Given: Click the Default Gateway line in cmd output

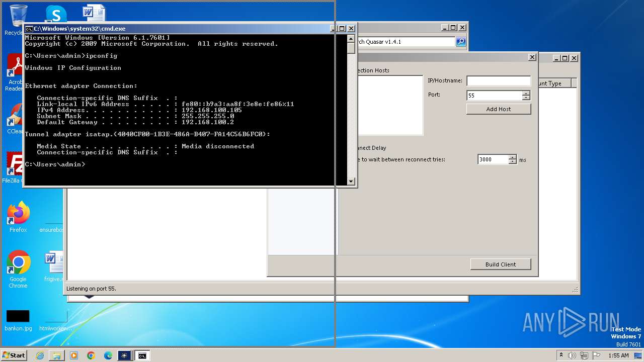Looking at the screenshot, I should pos(135,122).
